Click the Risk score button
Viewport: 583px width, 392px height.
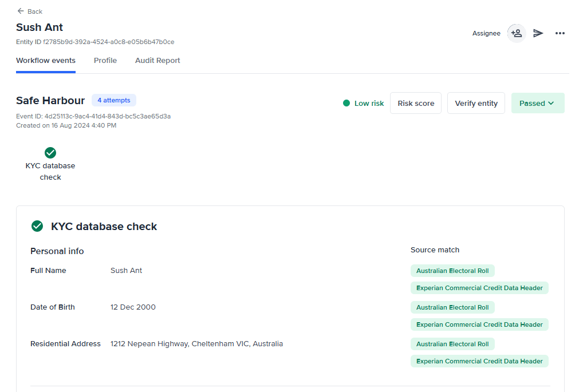point(416,103)
